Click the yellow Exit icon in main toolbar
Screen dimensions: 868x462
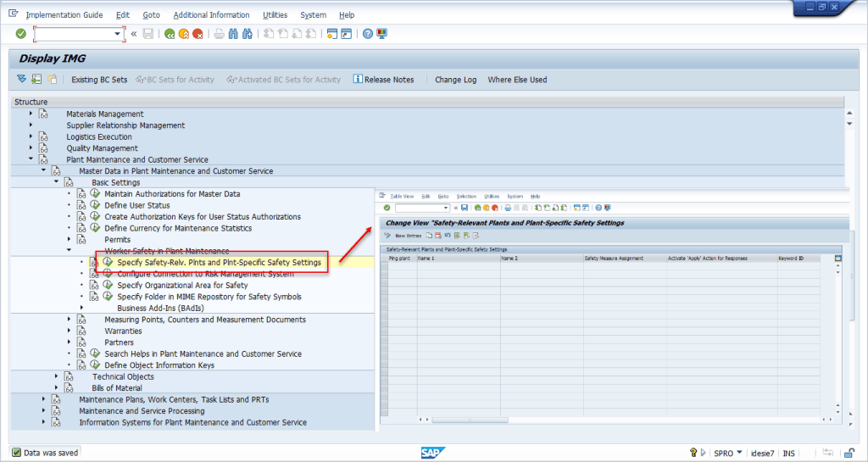(x=184, y=34)
